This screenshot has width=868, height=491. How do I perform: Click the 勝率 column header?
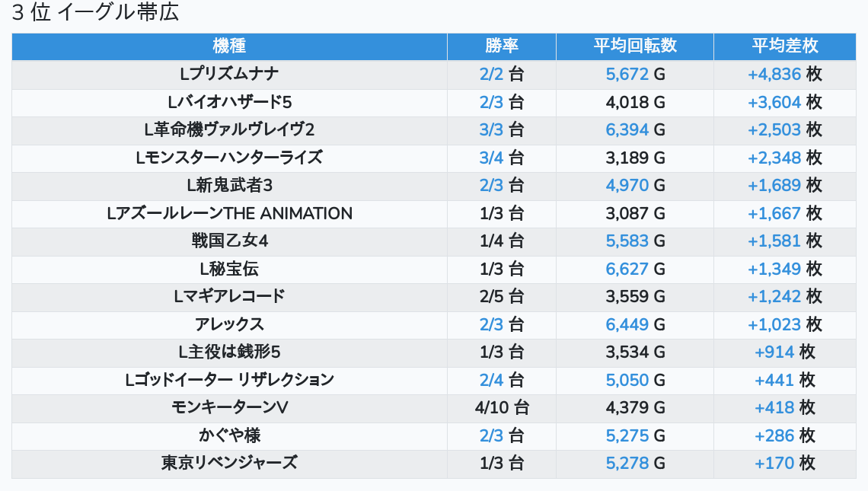click(x=501, y=46)
